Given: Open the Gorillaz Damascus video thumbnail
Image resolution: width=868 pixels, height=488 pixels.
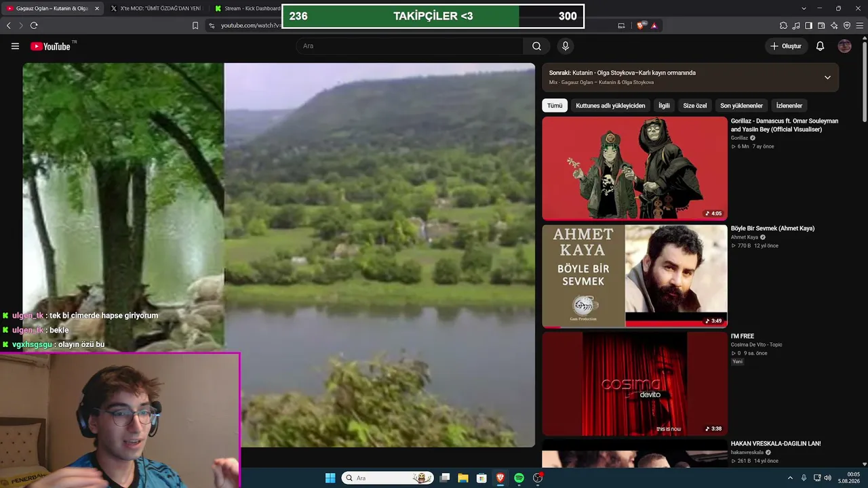Looking at the screenshot, I should [635, 169].
